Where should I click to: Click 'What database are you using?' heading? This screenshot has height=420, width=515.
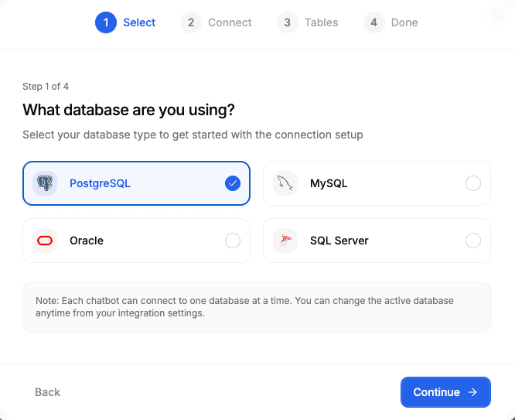point(128,110)
